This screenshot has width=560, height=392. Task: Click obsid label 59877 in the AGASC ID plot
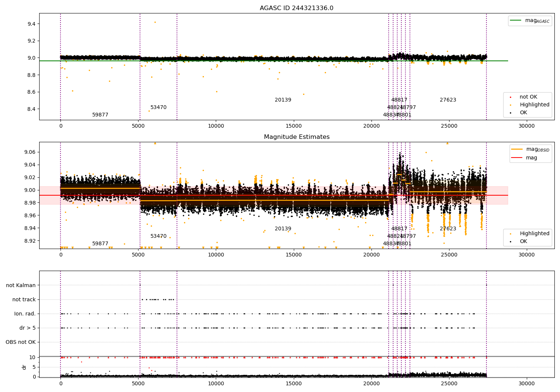coord(100,115)
